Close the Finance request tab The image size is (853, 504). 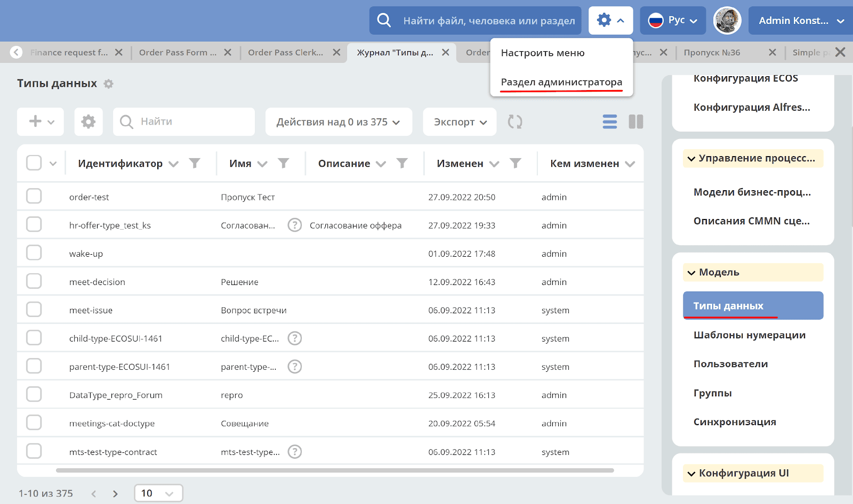[x=119, y=52]
